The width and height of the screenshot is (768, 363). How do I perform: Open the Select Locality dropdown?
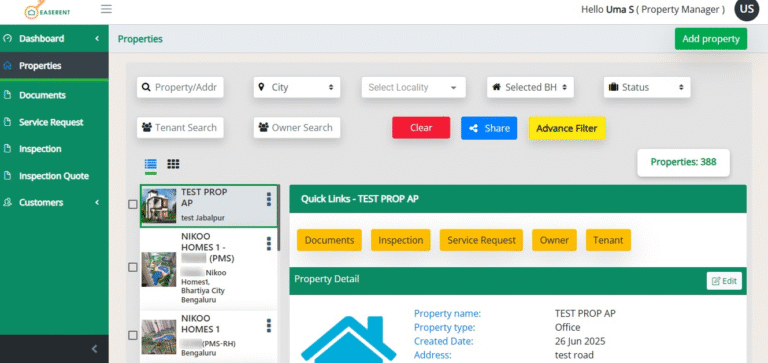pyautogui.click(x=413, y=87)
